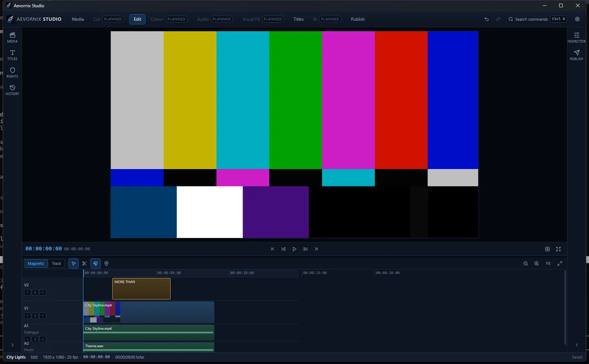Viewport: 589px width, 364px height.
Task: Open the Audio workspace tab
Action: [x=215, y=19]
